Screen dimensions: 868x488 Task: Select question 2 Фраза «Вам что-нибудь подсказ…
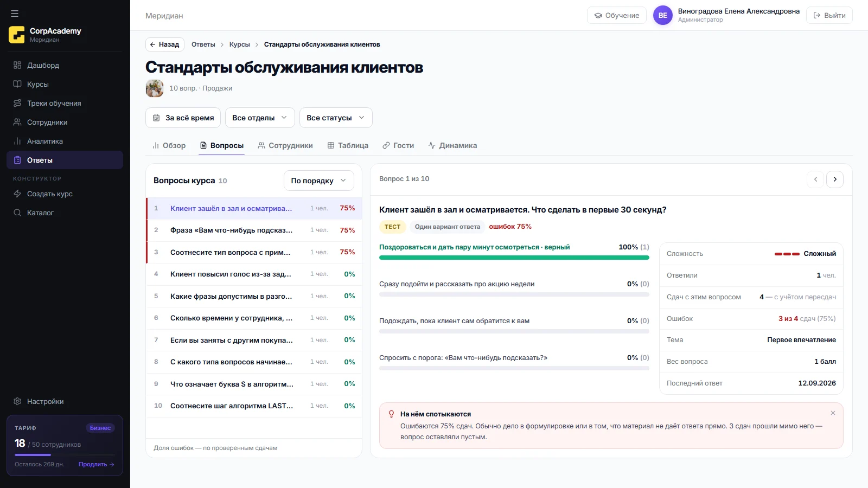point(254,230)
